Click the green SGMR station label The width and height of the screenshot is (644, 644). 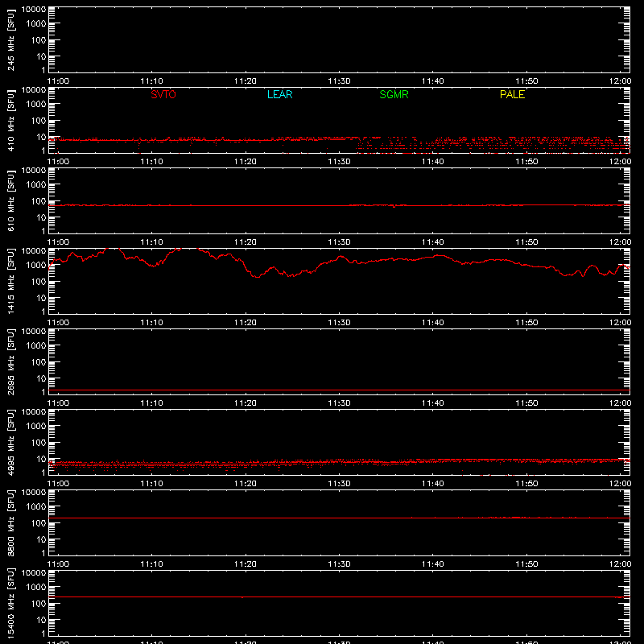[x=394, y=94]
